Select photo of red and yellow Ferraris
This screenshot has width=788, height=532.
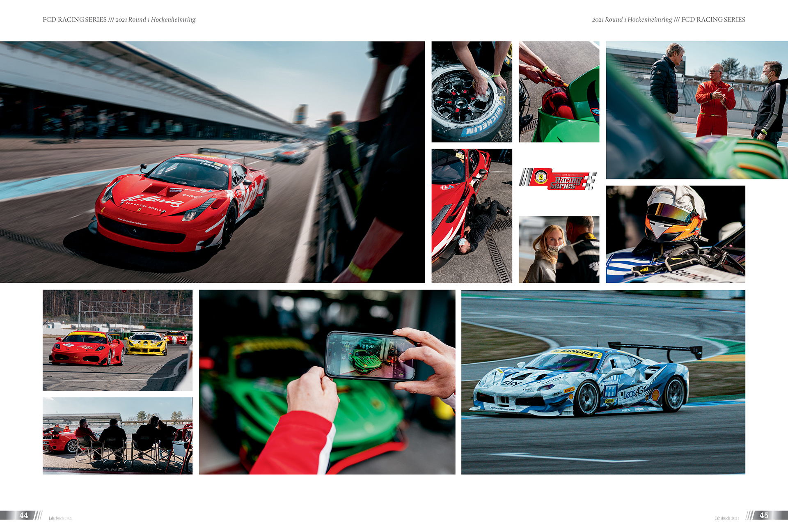coord(117,340)
